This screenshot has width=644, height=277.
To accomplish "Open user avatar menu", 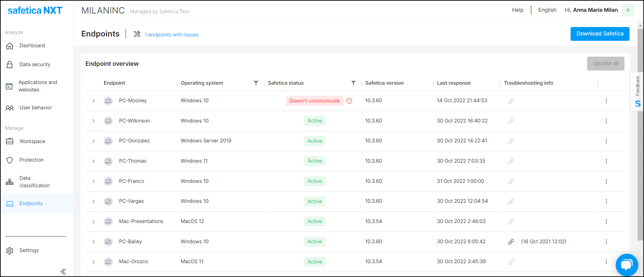I will click(628, 10).
